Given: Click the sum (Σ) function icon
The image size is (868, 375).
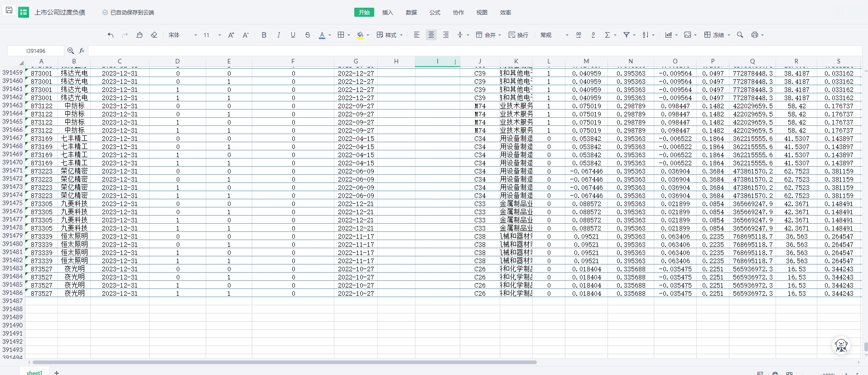Looking at the screenshot, I should tap(608, 35).
